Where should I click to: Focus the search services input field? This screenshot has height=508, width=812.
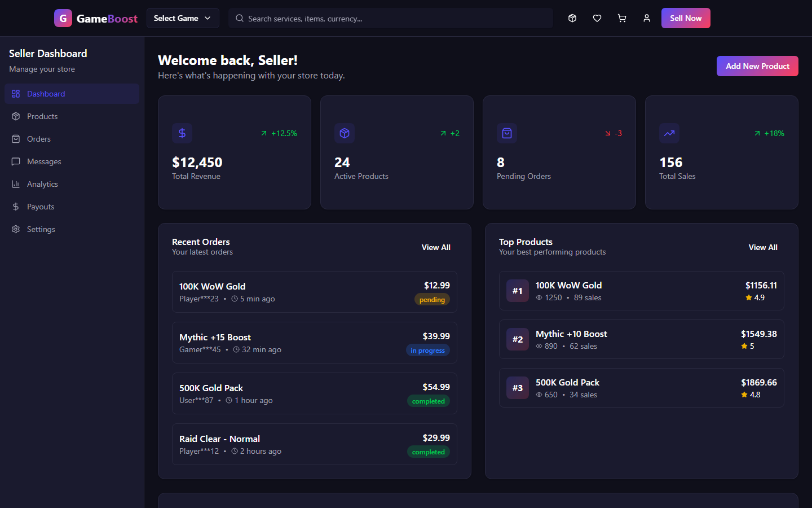(391, 18)
